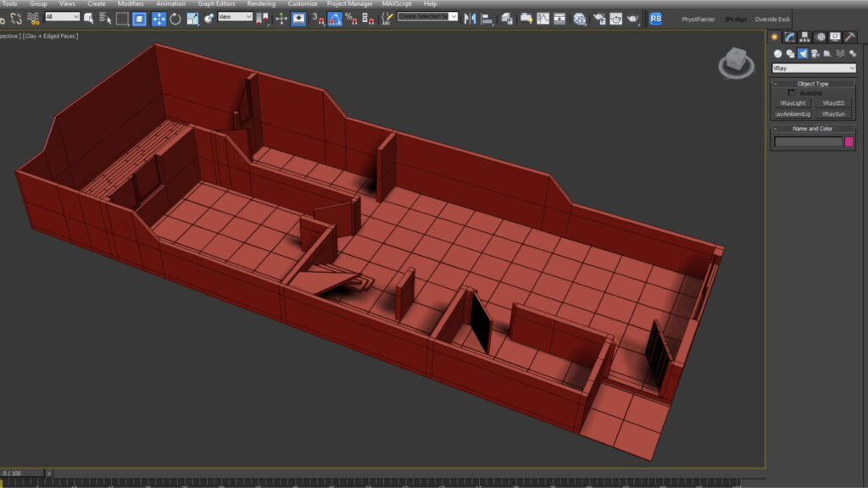Toggle Spinner Snap
This screenshot has width=868, height=488.
(x=368, y=19)
